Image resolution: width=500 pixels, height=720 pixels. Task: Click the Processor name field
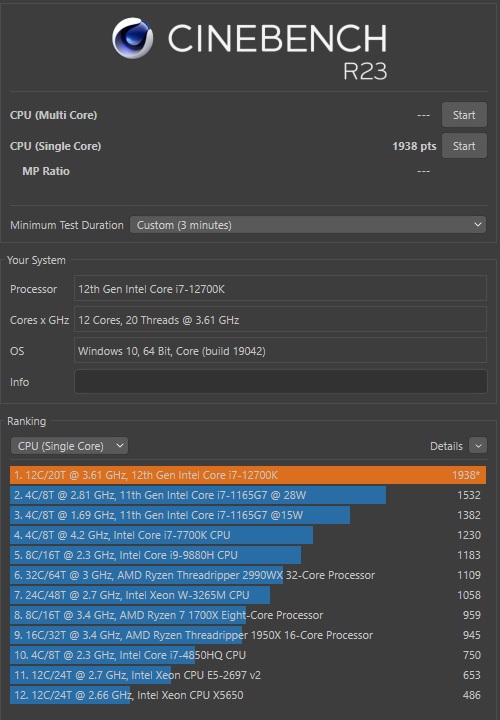(x=281, y=289)
